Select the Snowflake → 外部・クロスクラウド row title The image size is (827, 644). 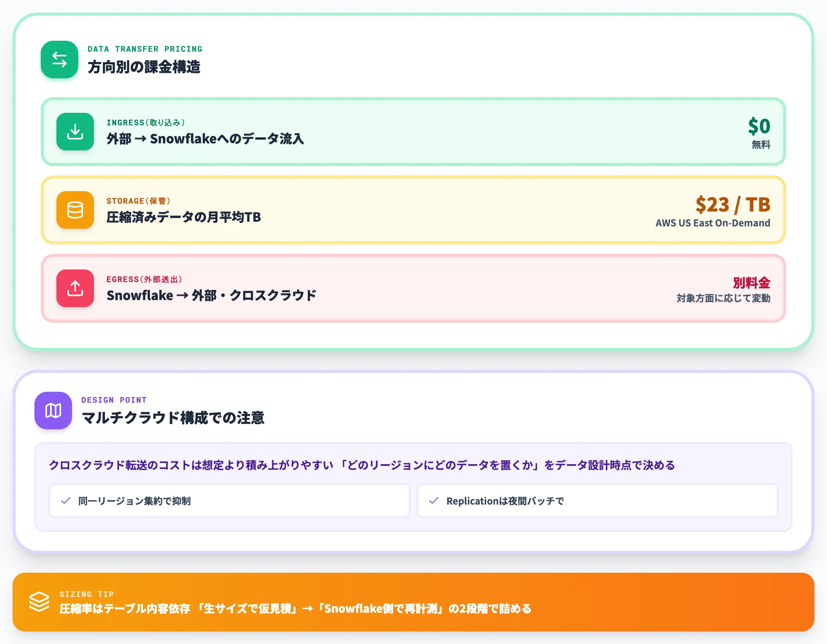(211, 295)
